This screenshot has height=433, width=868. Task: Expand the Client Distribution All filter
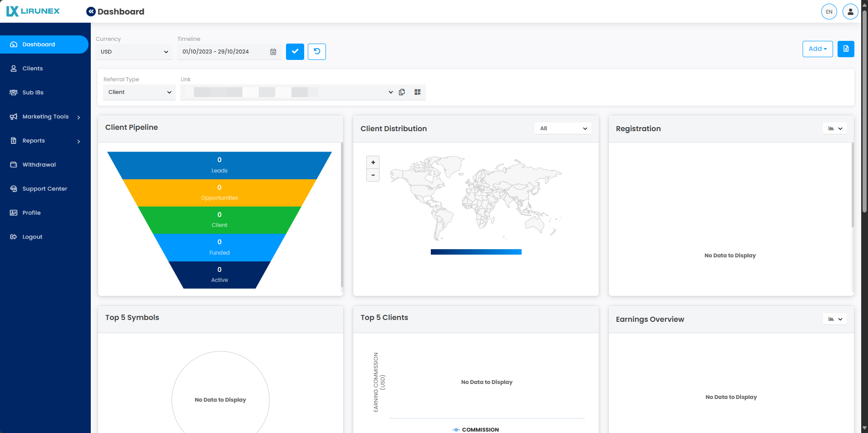pos(563,128)
